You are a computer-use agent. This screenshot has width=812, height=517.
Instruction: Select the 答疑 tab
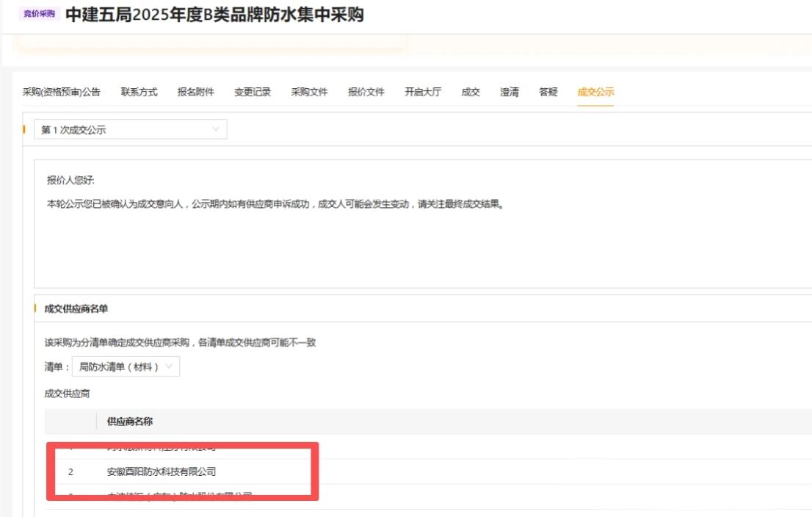click(548, 92)
